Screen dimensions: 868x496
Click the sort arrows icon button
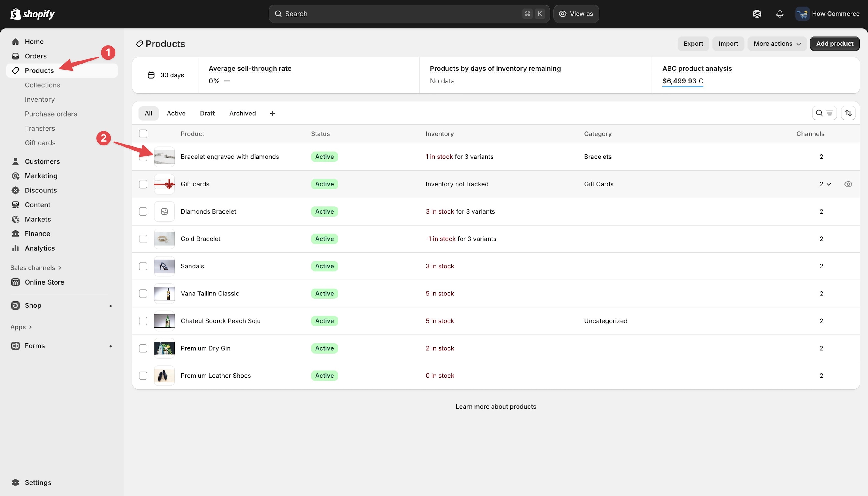848,113
